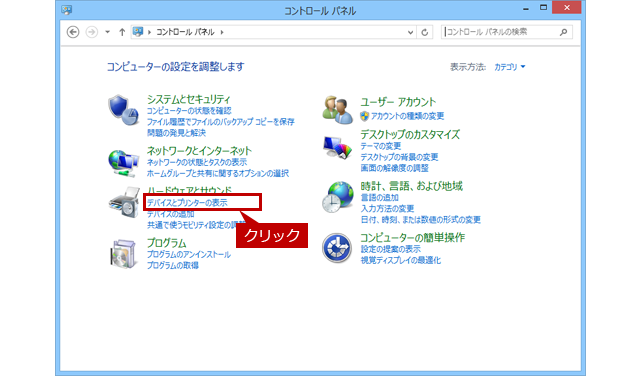Click the shield icon beside アカウントの種類の変更
The image size is (640, 376).
pyautogui.click(x=364, y=116)
